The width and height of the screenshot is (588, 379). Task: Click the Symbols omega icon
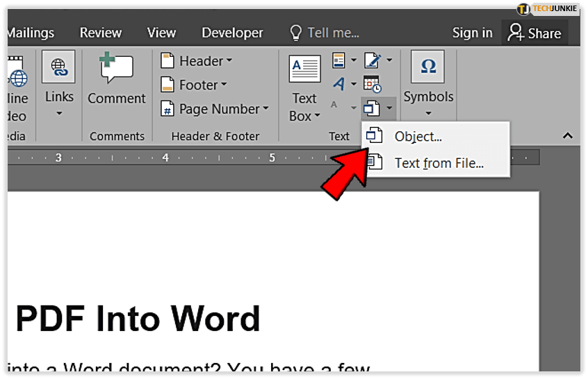[428, 67]
